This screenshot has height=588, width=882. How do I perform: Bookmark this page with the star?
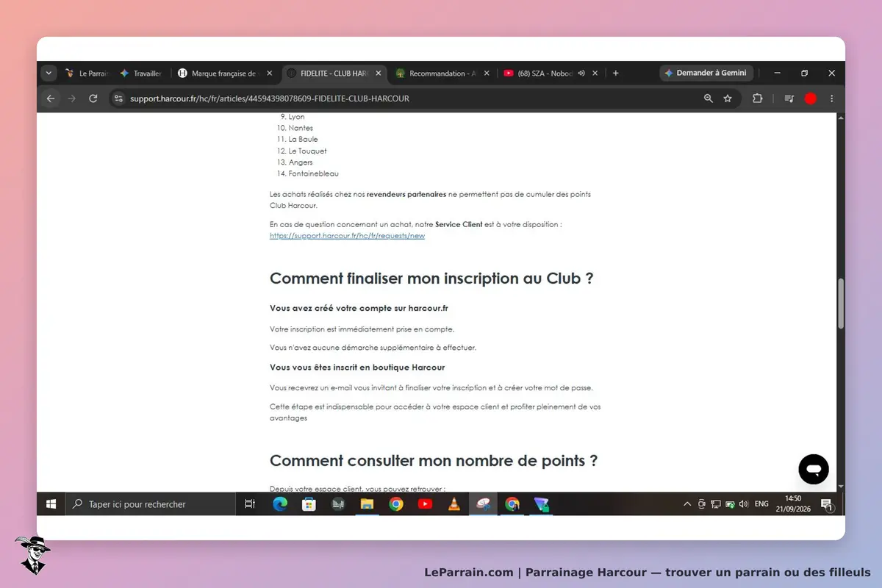728,98
